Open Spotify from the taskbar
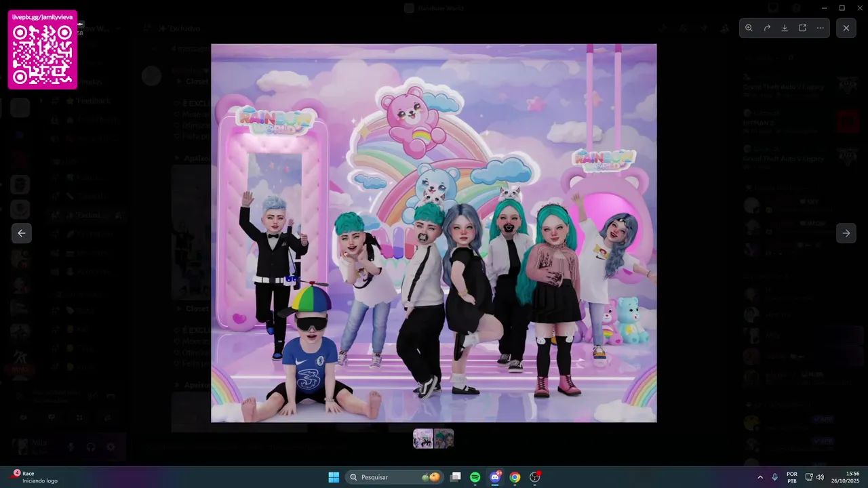 pyautogui.click(x=475, y=477)
